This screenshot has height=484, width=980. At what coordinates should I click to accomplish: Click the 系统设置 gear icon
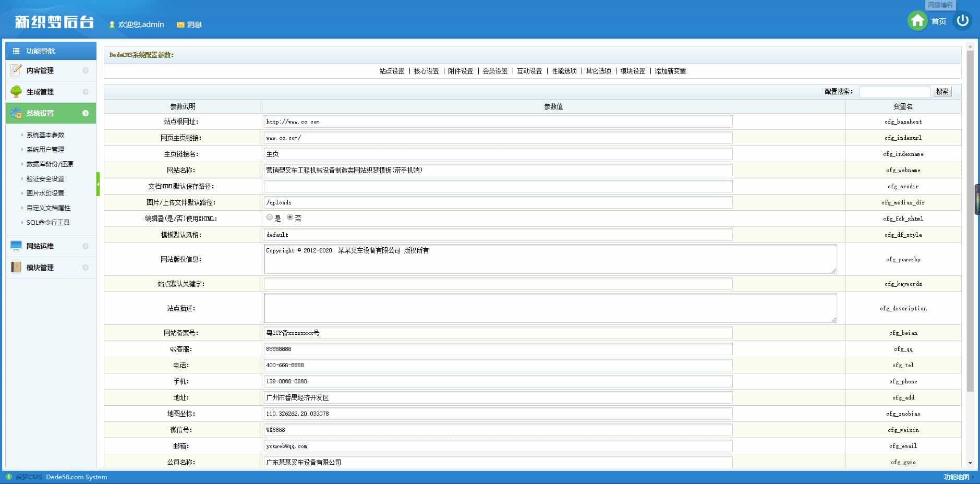tap(16, 113)
